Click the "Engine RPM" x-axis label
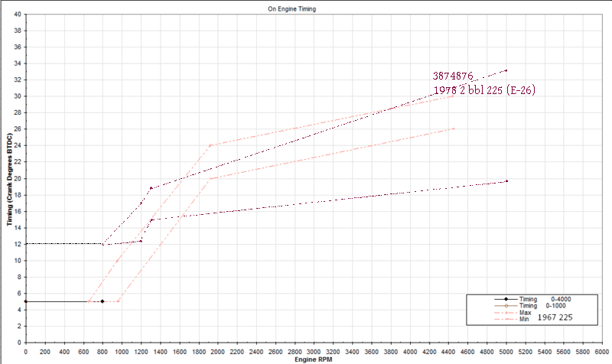Image resolution: width=612 pixels, height=364 pixels. 313,358
